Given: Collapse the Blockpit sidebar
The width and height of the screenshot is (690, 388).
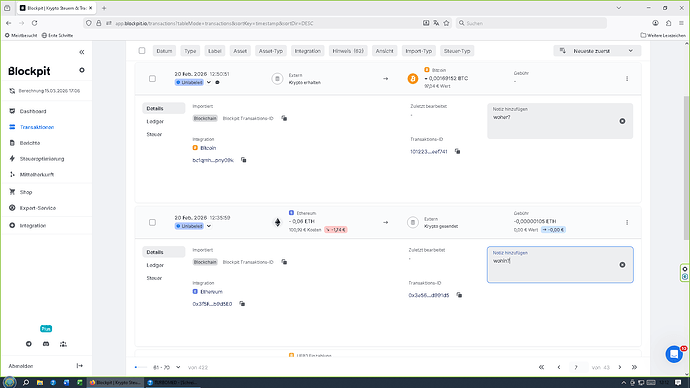Looking at the screenshot, I should [x=82, y=52].
